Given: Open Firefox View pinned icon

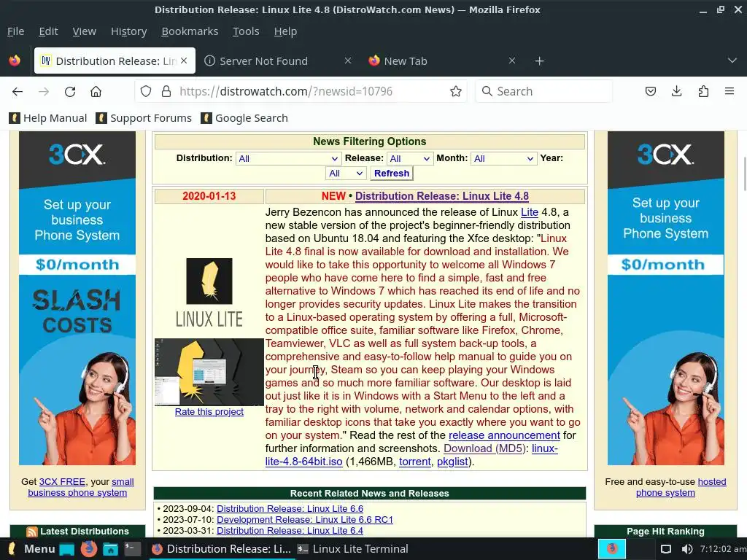Looking at the screenshot, I should (x=15, y=61).
